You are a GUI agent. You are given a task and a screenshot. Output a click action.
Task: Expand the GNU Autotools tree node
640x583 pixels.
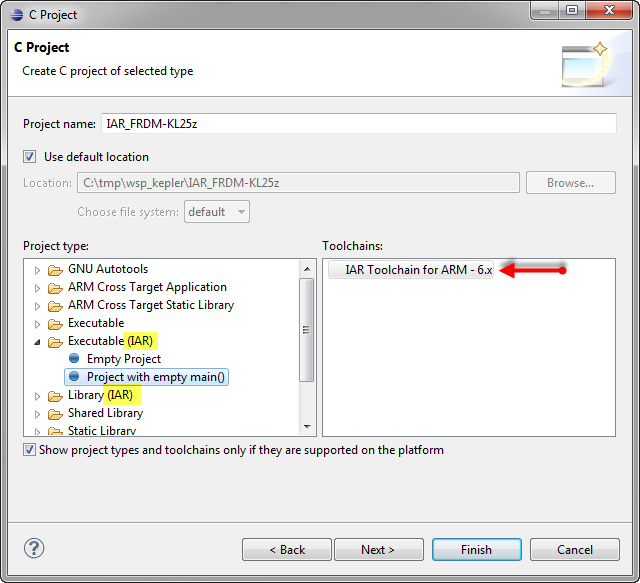(x=38, y=270)
